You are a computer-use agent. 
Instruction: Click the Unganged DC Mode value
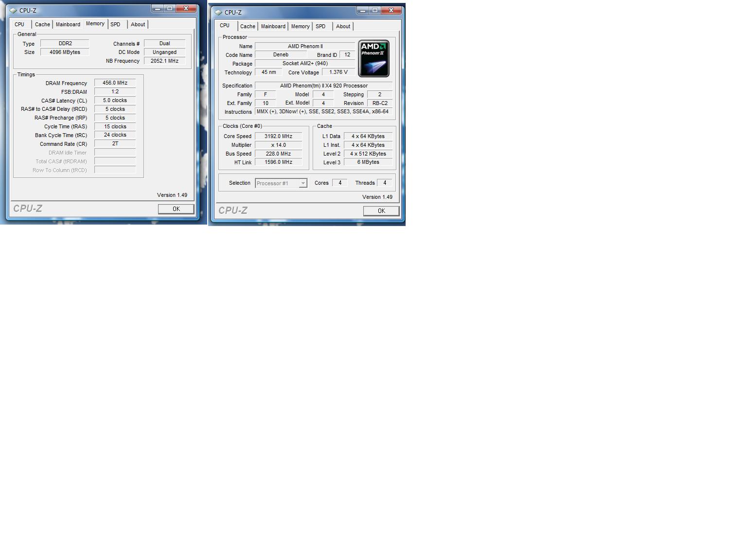(x=164, y=52)
